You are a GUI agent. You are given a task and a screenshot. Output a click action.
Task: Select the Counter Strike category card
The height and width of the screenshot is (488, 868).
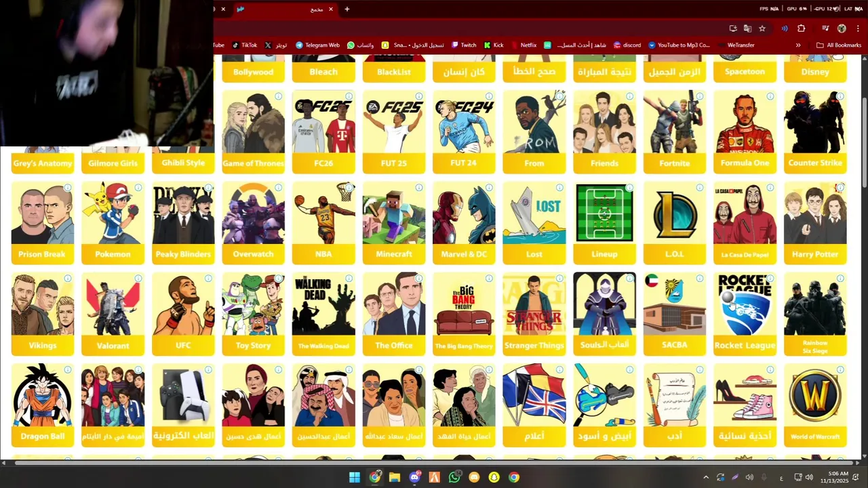(x=815, y=131)
